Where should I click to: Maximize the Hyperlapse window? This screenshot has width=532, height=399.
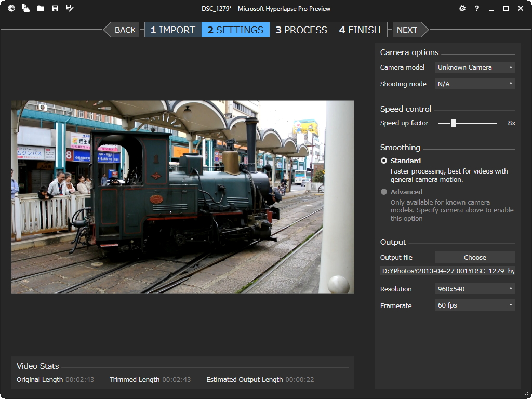(506, 8)
